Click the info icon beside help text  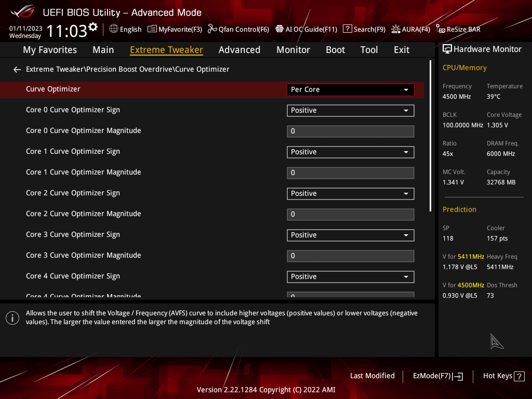(x=12, y=318)
